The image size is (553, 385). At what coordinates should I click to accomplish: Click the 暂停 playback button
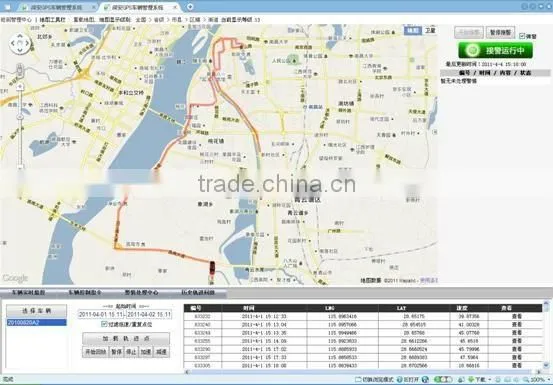click(x=116, y=352)
